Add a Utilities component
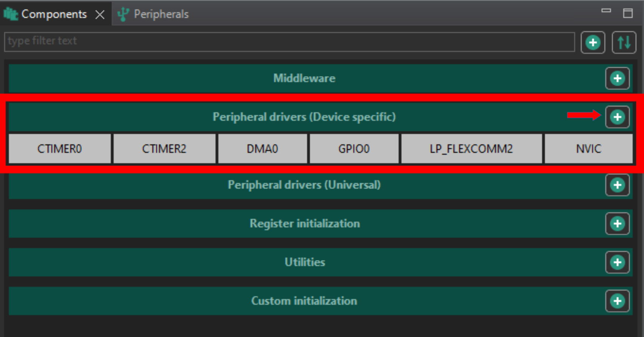Image resolution: width=644 pixels, height=337 pixels. click(x=617, y=262)
